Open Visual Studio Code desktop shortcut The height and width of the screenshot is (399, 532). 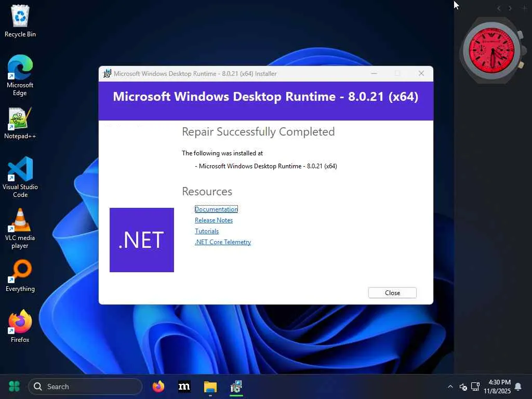(20, 177)
